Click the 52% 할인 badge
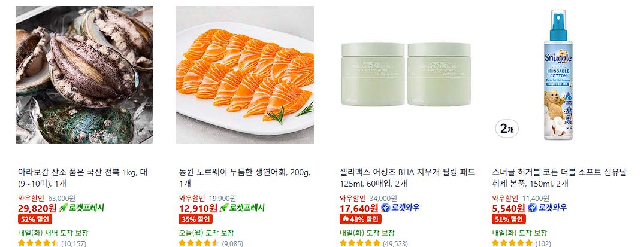This screenshot has height=247, width=644. point(35,219)
